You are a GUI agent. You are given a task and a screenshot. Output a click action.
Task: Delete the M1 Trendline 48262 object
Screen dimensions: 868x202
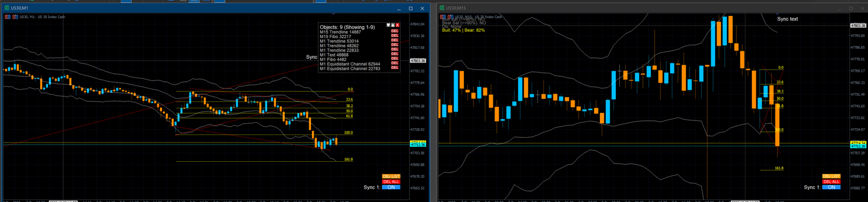point(395,45)
